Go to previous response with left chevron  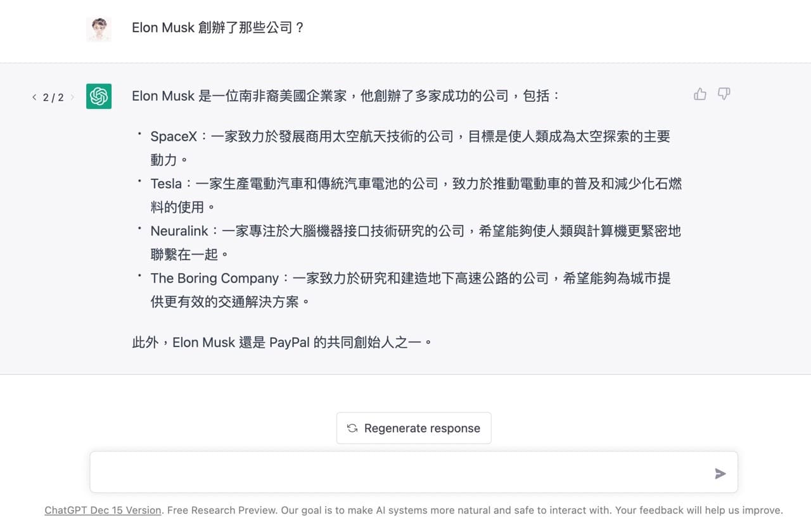tap(34, 98)
